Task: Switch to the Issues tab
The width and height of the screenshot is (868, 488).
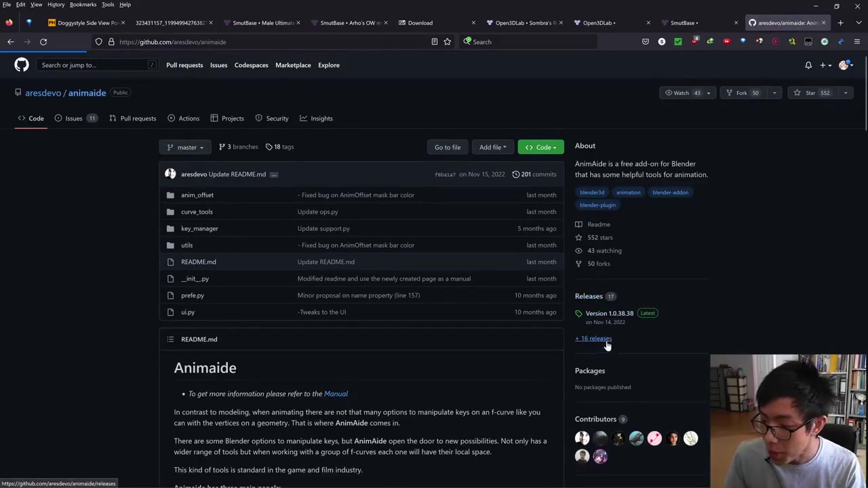Action: tap(73, 119)
